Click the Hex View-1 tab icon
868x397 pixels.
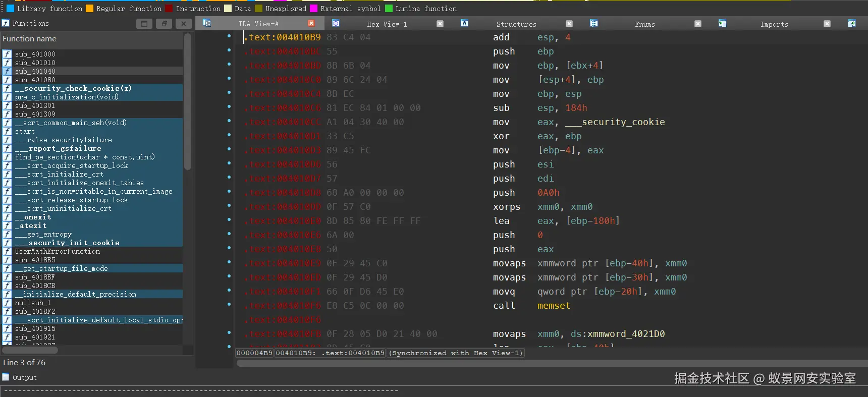point(336,23)
